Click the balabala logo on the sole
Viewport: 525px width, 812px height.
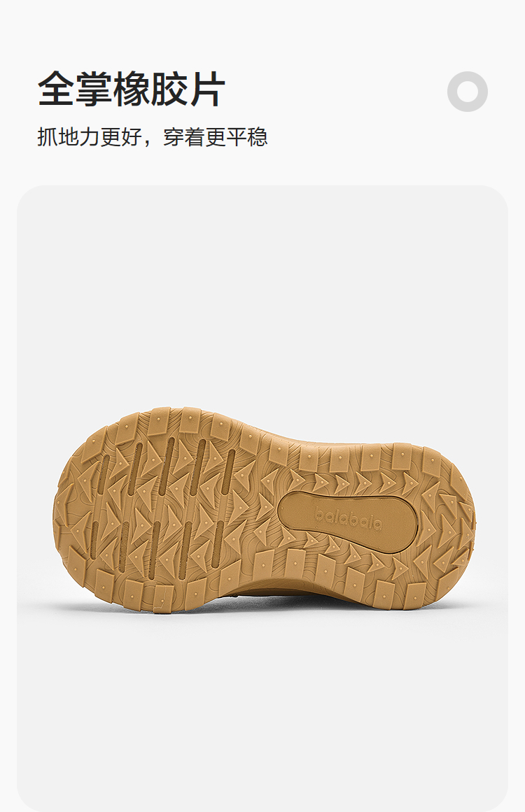pos(349,520)
